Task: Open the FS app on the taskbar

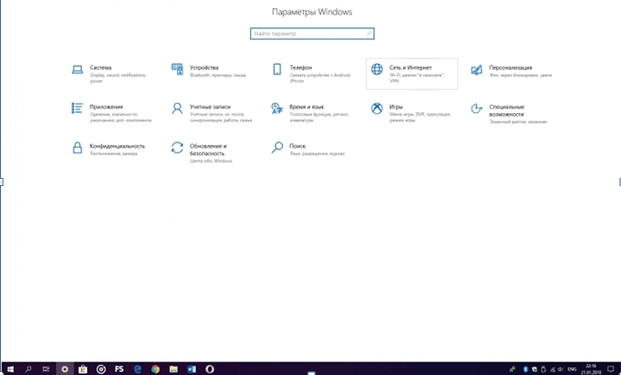Action: [119, 369]
